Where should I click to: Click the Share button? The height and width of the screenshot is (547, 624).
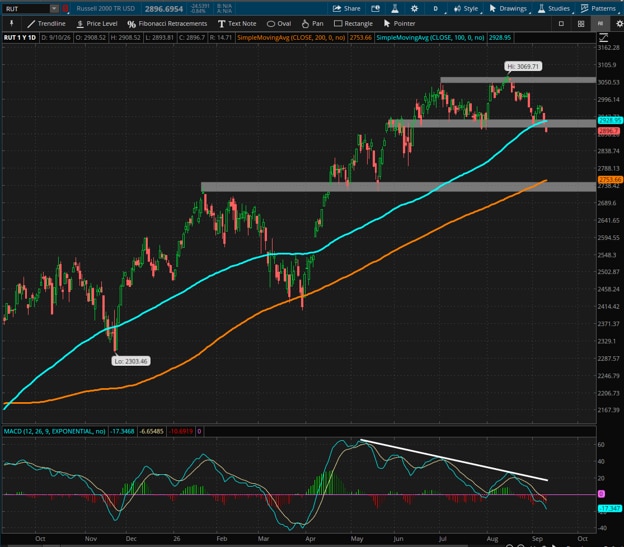coord(346,8)
